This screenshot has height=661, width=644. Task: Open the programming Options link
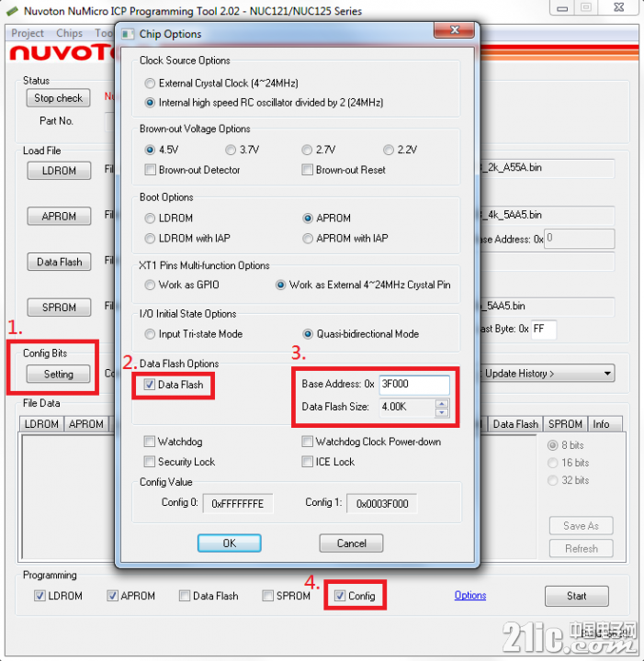(470, 595)
